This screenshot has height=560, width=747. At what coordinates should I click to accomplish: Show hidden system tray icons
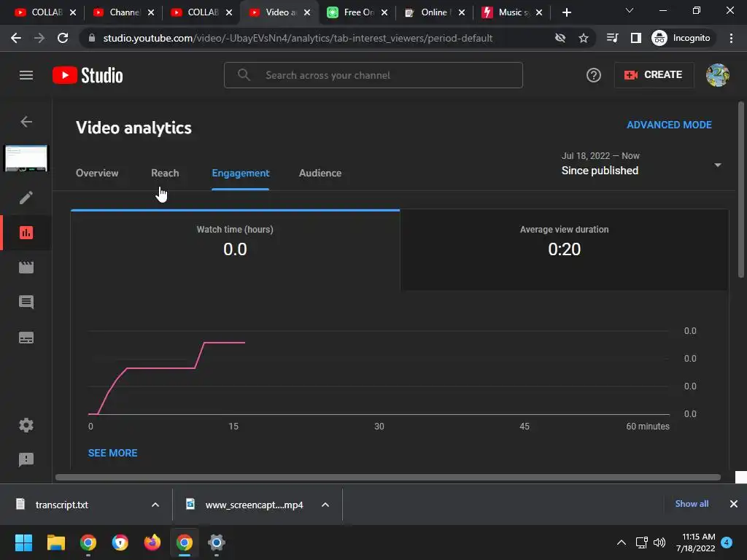(x=622, y=542)
